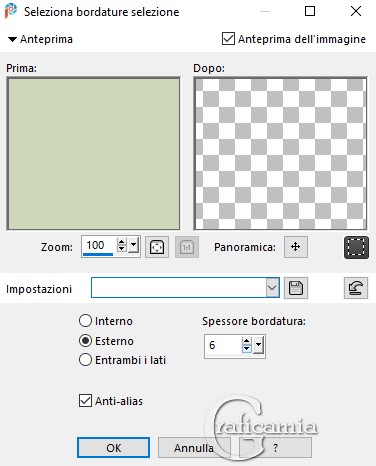Toggle the selection marquee display icon

(x=356, y=247)
